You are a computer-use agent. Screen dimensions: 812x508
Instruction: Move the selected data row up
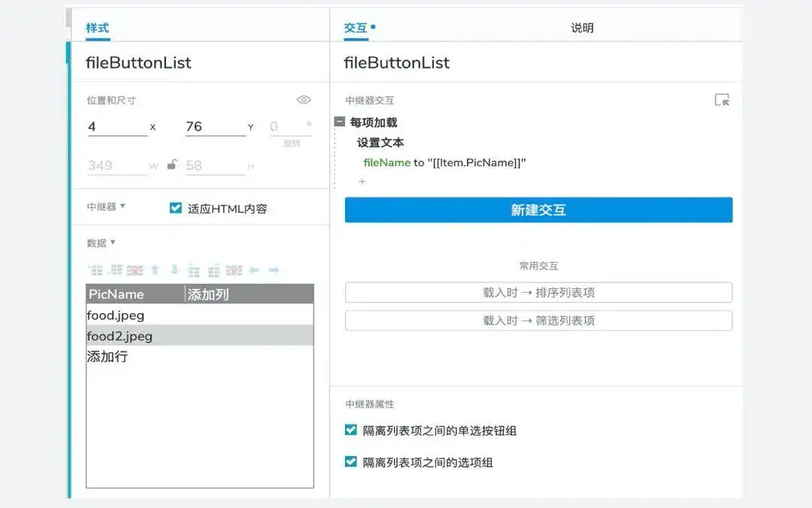(x=154, y=269)
